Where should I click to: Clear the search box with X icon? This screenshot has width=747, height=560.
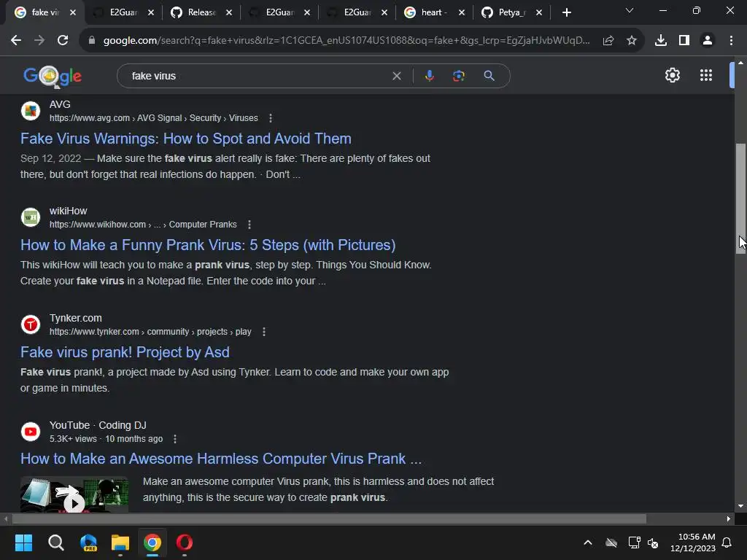click(x=396, y=76)
